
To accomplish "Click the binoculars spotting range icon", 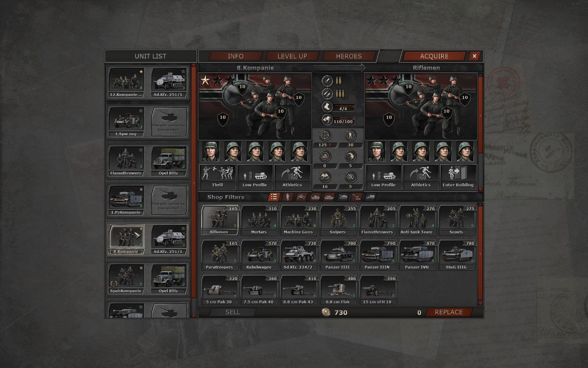I will click(x=325, y=177).
